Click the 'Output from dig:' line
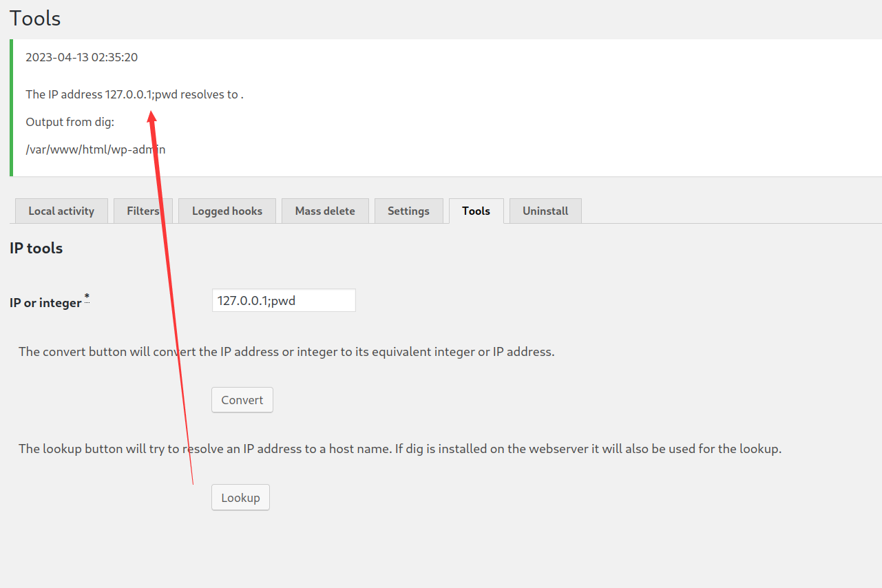882x588 pixels. [x=70, y=122]
